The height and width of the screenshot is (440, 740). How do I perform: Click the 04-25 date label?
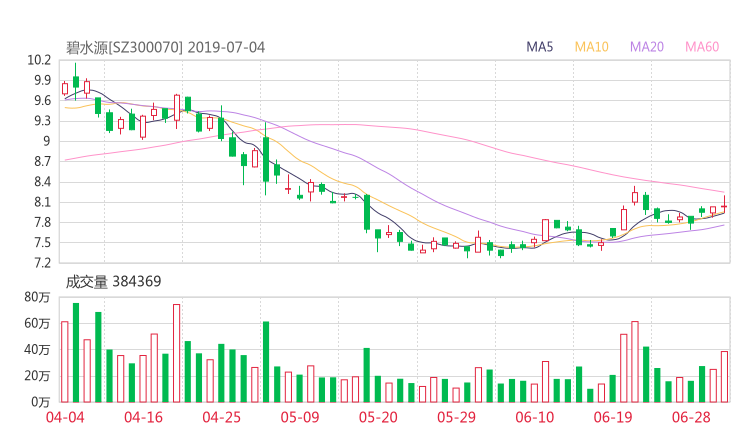point(221,418)
